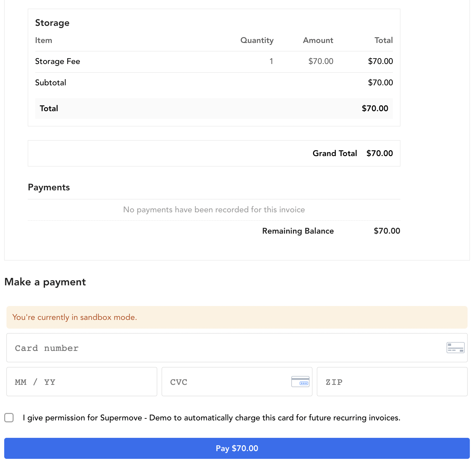Enable recurring invoice auto-charge permission checkbox
The width and height of the screenshot is (476, 475).
pos(9,417)
